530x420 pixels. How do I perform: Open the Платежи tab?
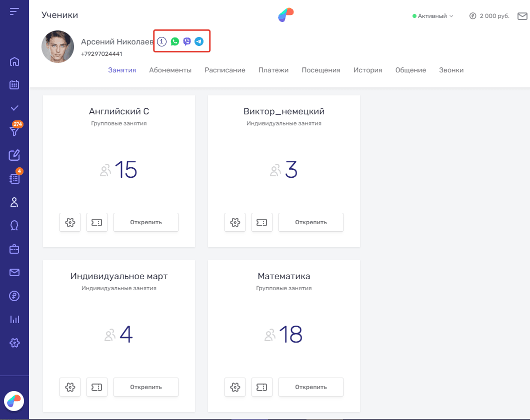point(273,70)
